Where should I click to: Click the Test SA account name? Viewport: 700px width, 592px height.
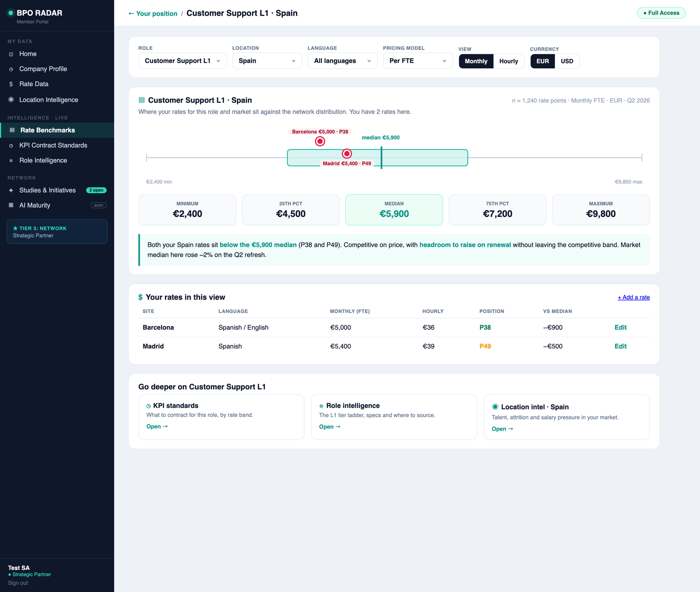pyautogui.click(x=19, y=568)
